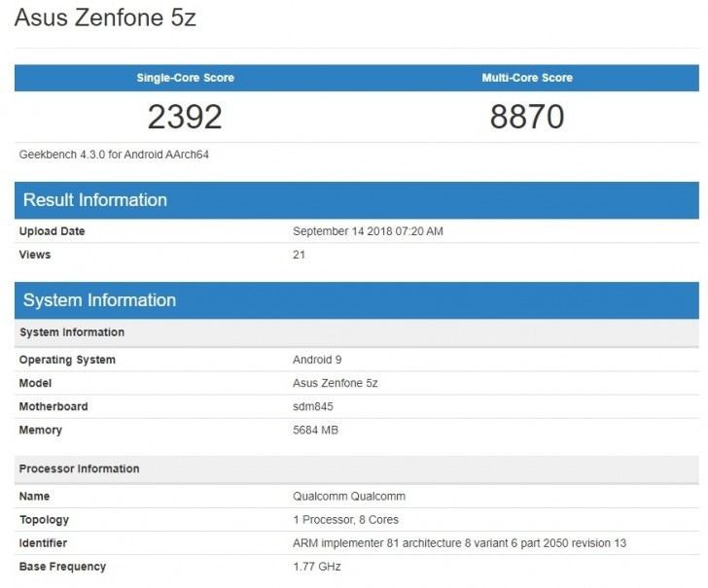Screen dimensions: 708x588
Task: Select the Multi-Core Score header
Action: [527, 78]
